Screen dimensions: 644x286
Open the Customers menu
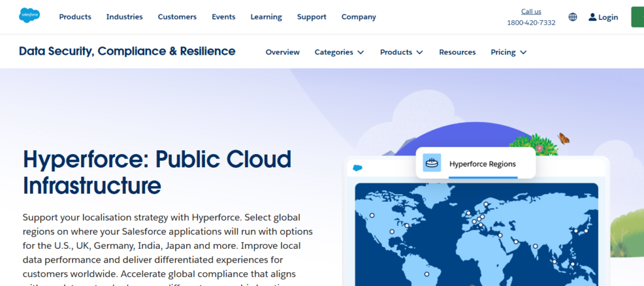click(x=177, y=17)
